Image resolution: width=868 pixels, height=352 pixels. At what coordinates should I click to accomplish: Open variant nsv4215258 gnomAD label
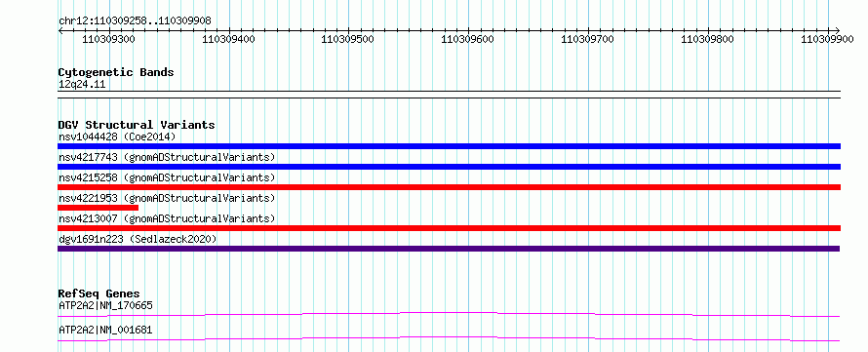point(167,177)
